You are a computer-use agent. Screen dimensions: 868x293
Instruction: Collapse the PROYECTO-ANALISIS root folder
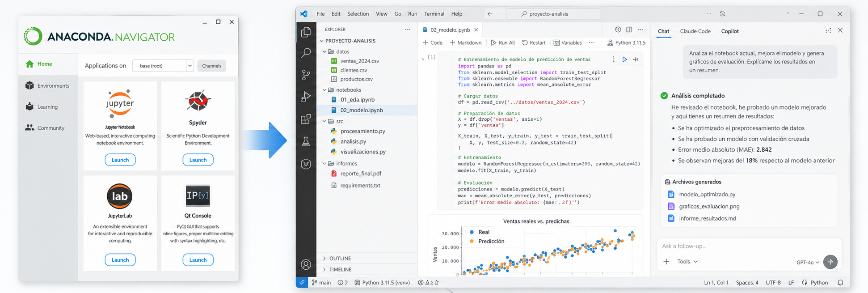(x=321, y=41)
